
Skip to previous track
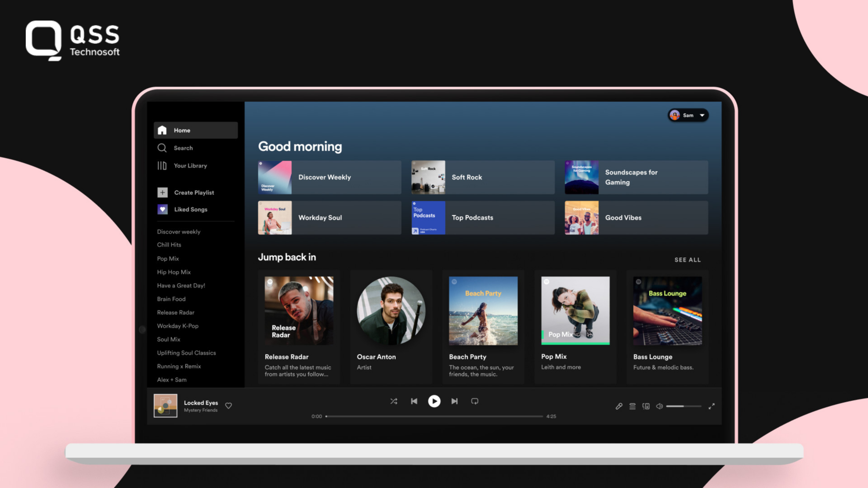point(414,401)
